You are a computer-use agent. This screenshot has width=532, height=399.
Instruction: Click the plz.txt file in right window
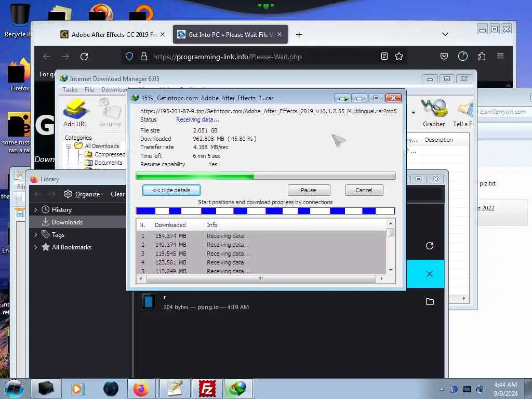(x=487, y=183)
